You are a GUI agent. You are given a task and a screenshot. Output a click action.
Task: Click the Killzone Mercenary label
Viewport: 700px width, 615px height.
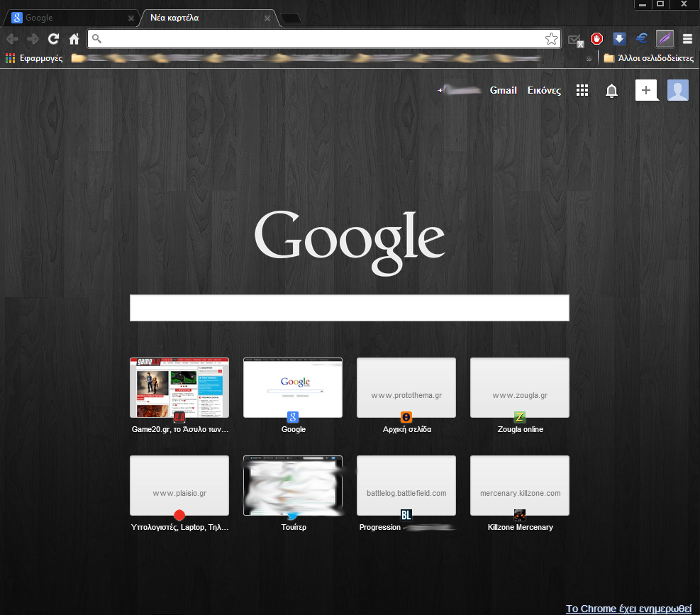[x=520, y=527]
